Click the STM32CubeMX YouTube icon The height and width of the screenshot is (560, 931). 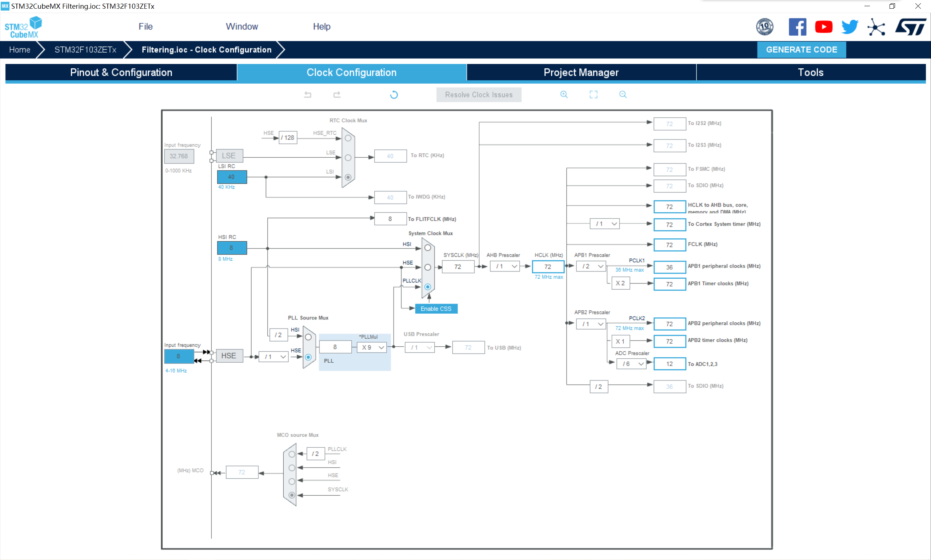823,27
